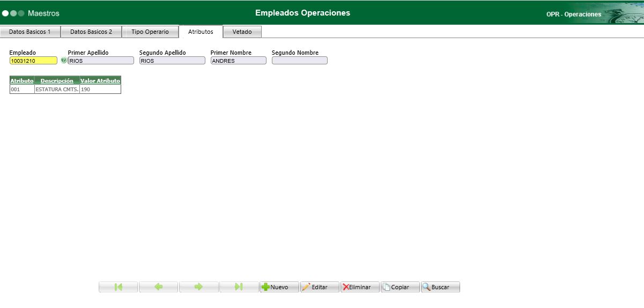Go to the previous record arrow
Viewport: 644px width, 308px height.
coord(159,287)
